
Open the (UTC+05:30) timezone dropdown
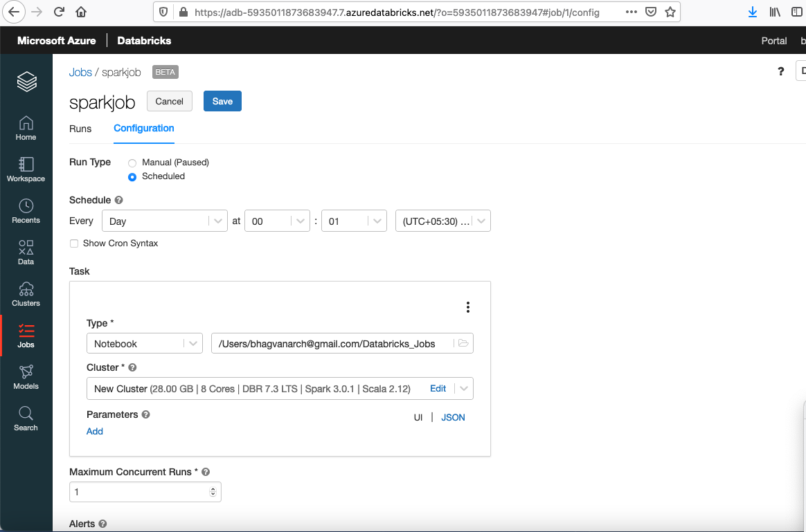click(442, 221)
